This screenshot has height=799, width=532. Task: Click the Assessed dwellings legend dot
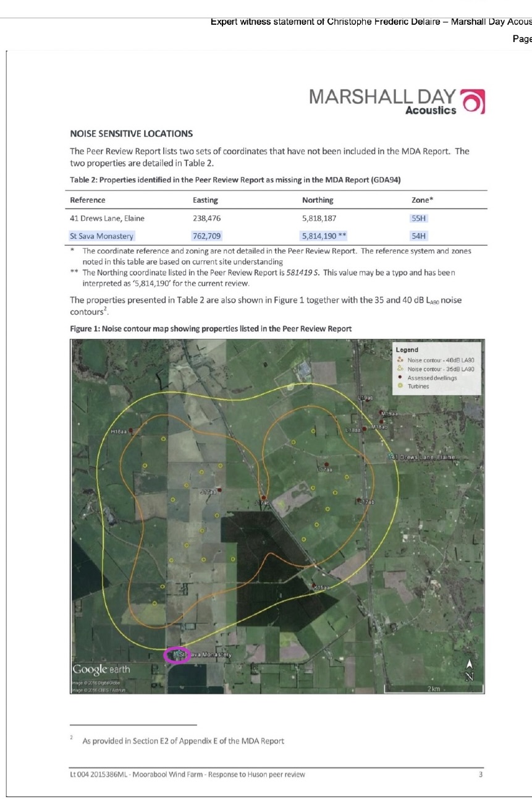(x=400, y=377)
